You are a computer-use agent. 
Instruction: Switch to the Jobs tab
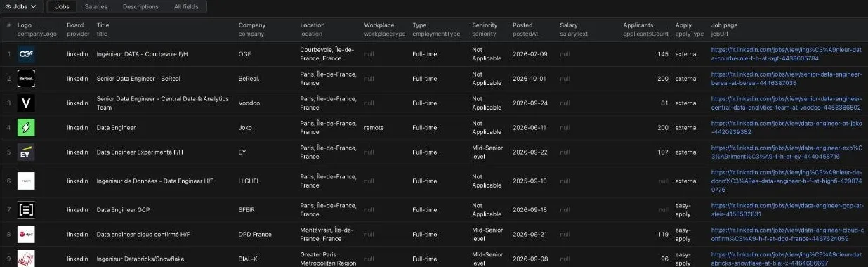[63, 7]
